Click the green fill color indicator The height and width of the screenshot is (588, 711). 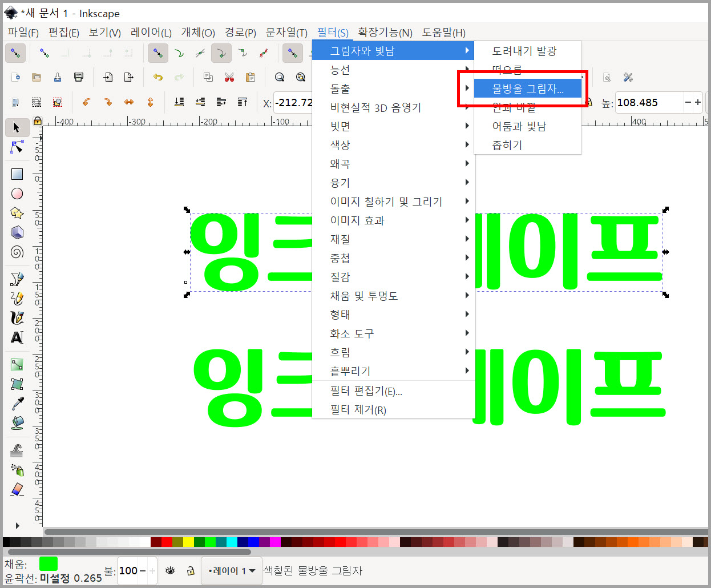pos(49,564)
